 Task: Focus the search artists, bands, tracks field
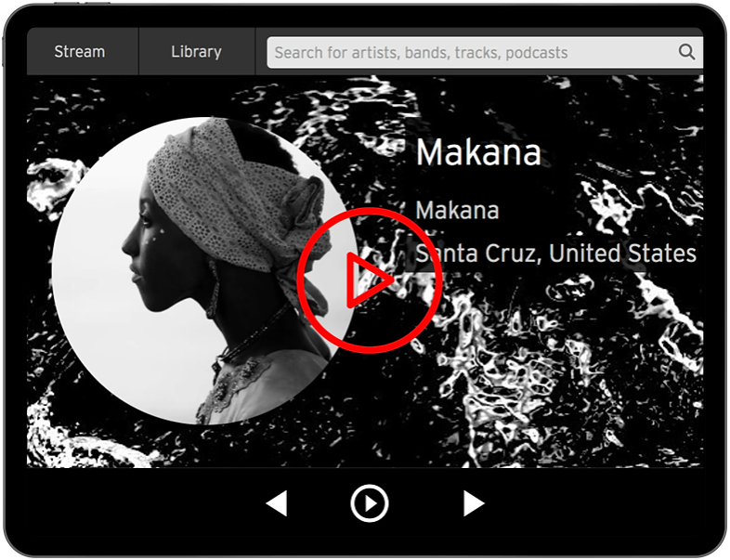[x=469, y=53]
